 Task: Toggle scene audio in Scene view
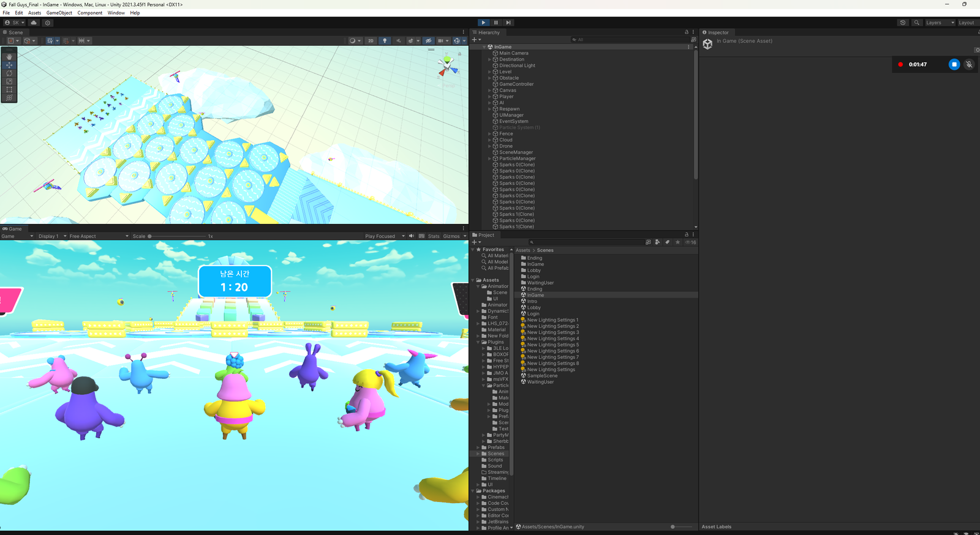[399, 41]
